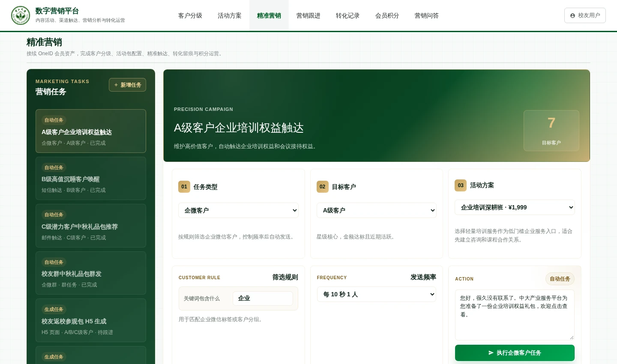Image resolution: width=617 pixels, height=364 pixels.
Task: Select task B级高值沉睡客户唤醒
Action: (91, 178)
